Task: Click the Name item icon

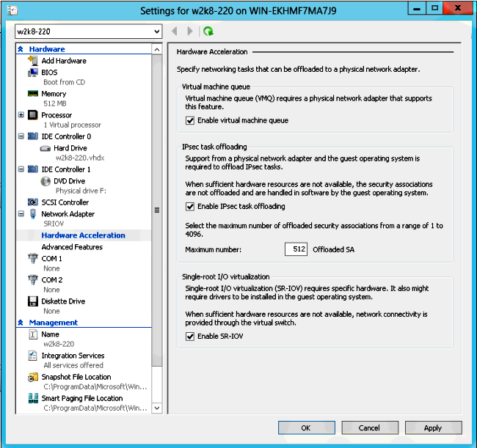Action: click(x=33, y=334)
